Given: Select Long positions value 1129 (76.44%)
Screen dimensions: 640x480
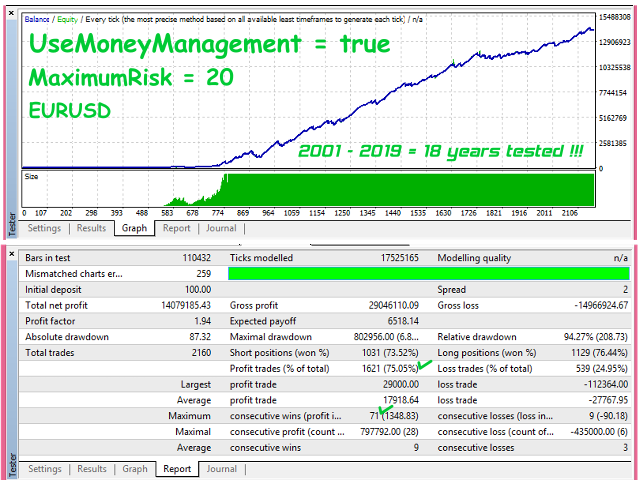Looking at the screenshot, I should click(x=600, y=353).
